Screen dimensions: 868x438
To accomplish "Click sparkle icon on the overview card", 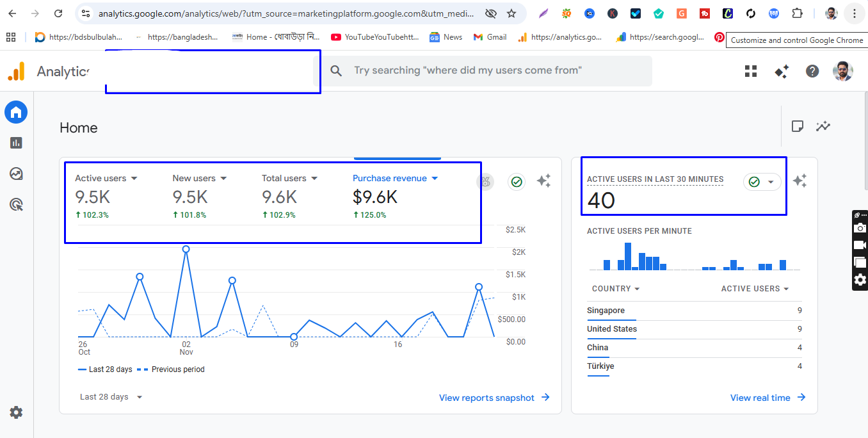I will tap(543, 181).
